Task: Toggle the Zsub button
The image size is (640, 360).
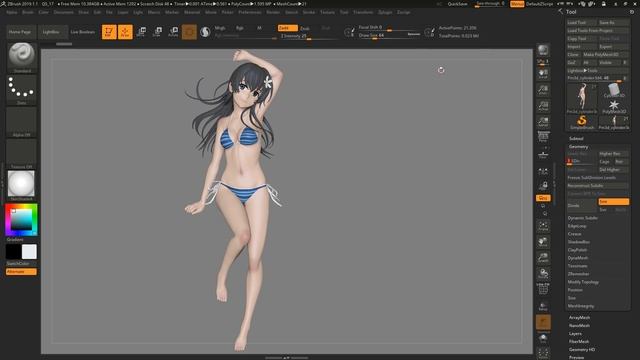Action: click(x=305, y=28)
